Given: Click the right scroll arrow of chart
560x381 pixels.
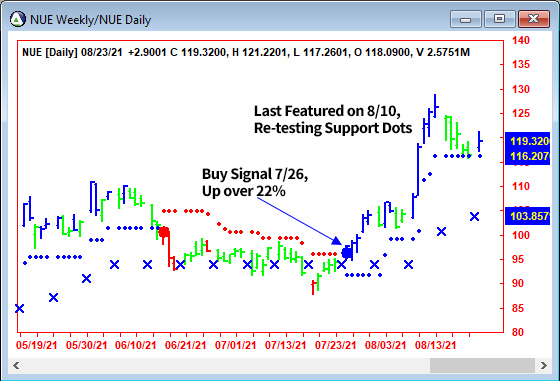Looking at the screenshot, I should (x=544, y=365).
